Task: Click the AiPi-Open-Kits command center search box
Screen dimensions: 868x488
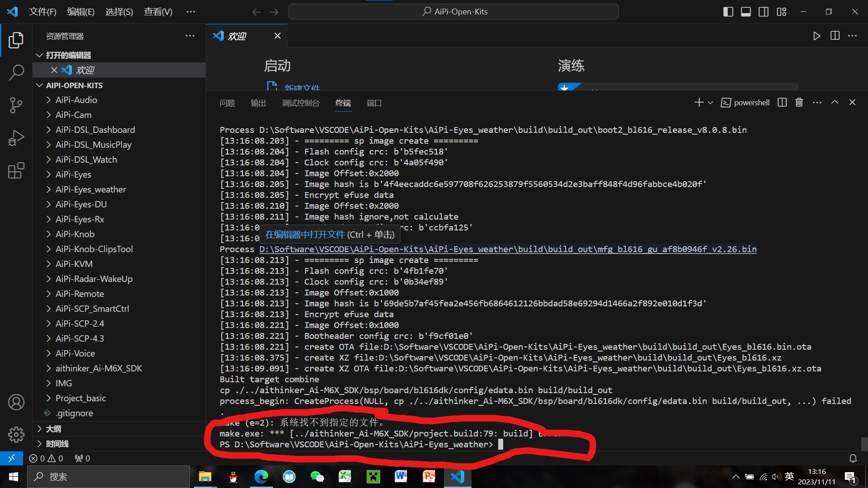Action: click(453, 12)
